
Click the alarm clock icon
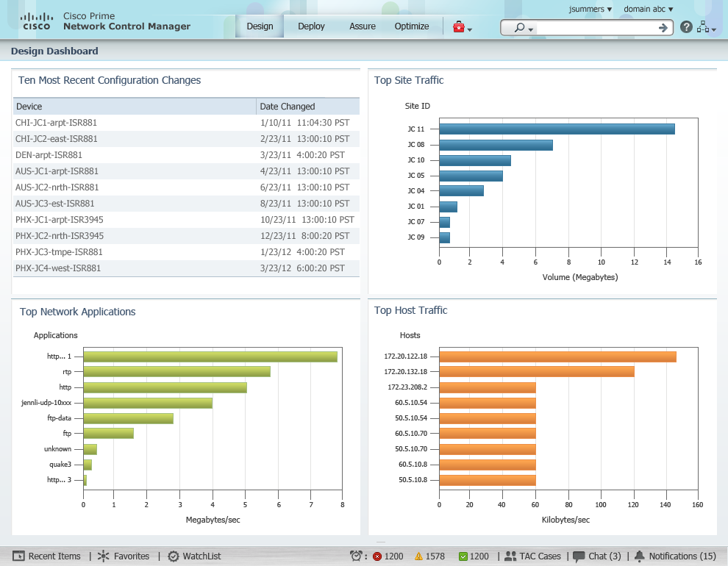pyautogui.click(x=357, y=556)
